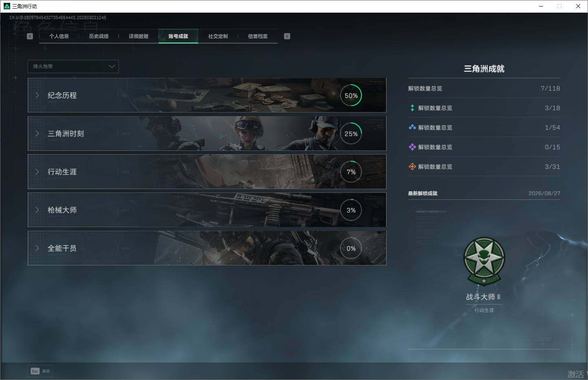Click the 25% progress ring
This screenshot has height=380, width=588.
pyautogui.click(x=351, y=134)
